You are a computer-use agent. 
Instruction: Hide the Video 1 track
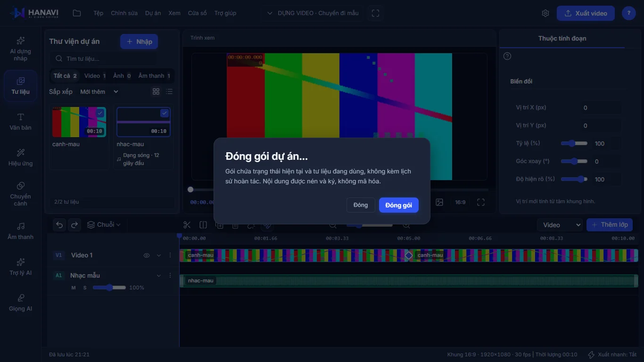click(147, 255)
